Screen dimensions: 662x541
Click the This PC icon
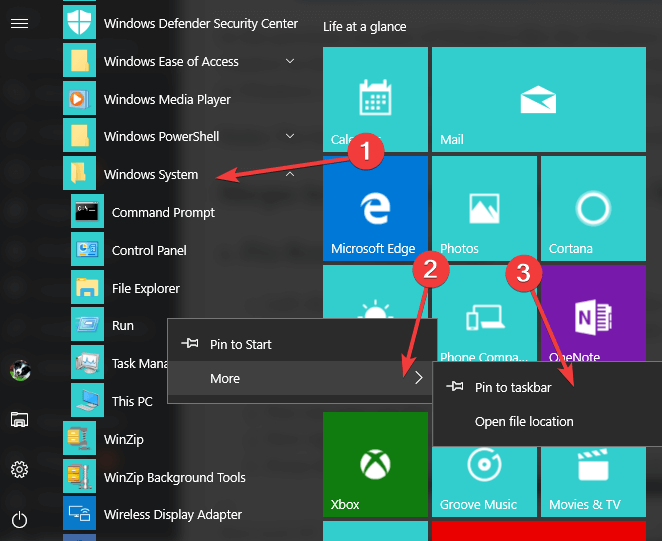coord(87,401)
